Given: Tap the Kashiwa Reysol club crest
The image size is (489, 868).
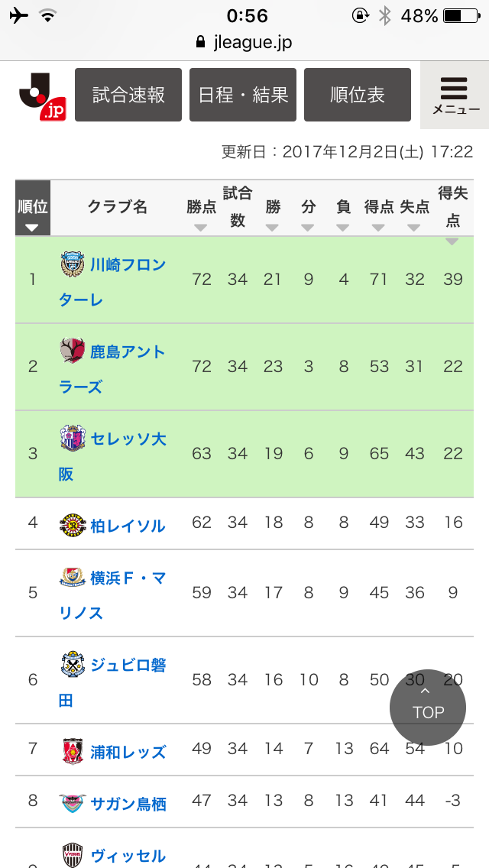Looking at the screenshot, I should pos(73,526).
